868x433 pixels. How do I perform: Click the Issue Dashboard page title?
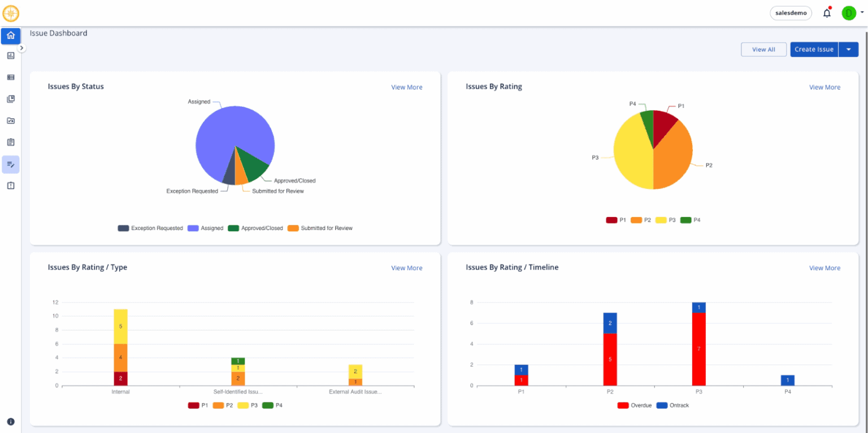[59, 33]
